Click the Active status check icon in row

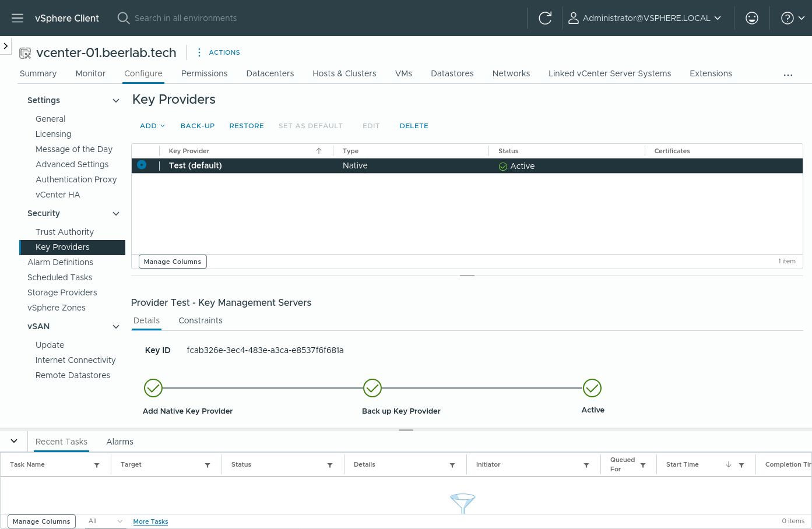pos(503,166)
